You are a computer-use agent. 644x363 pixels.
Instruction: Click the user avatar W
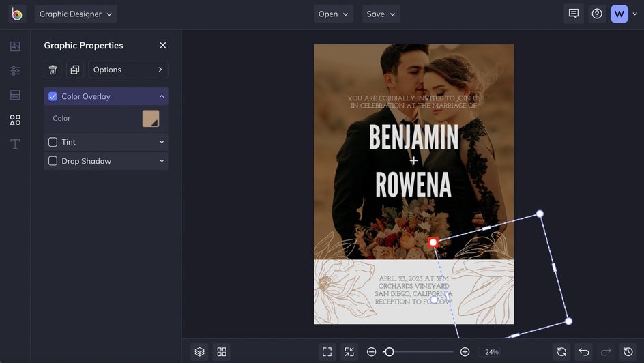[x=619, y=14]
